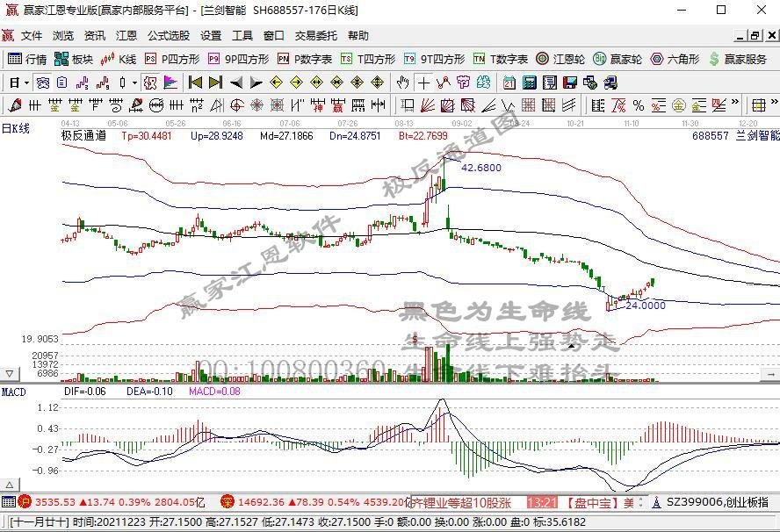
Task: Toggle the 极 channel indicator button
Action: pyautogui.click(x=150, y=83)
